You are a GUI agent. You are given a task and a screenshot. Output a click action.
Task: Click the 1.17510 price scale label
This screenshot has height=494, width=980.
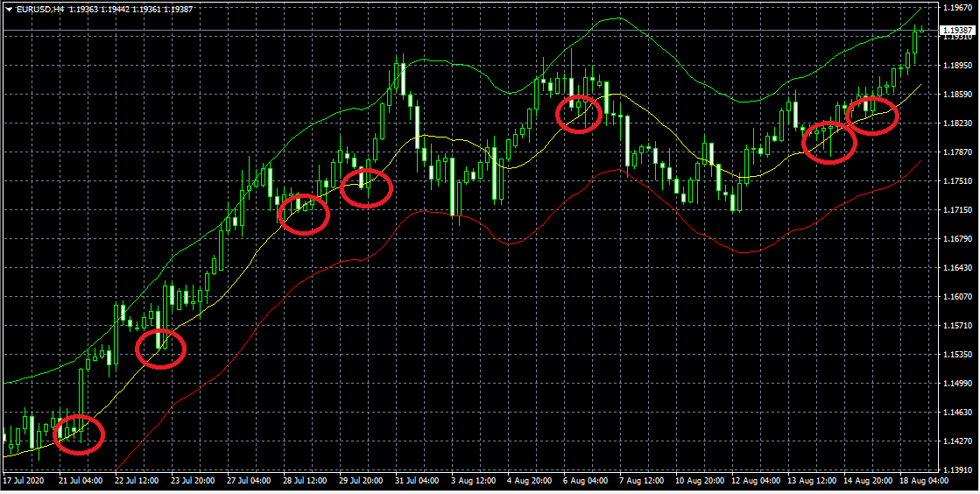point(956,181)
